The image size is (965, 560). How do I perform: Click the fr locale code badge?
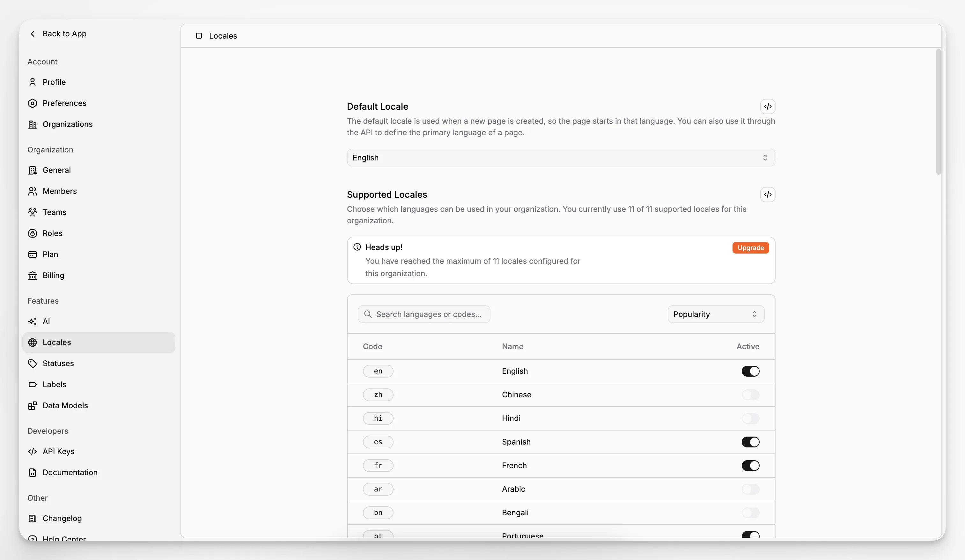378,466
